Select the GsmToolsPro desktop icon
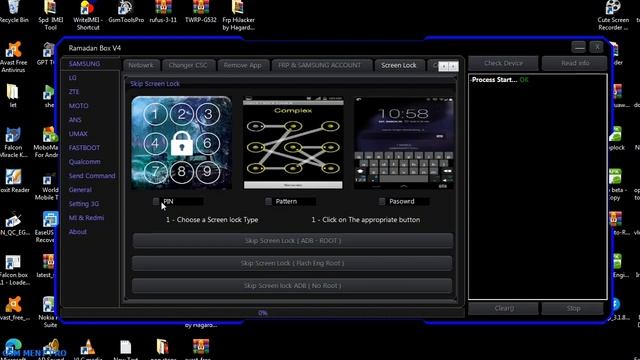Screen dimensions: 640x360 [x=126, y=11]
